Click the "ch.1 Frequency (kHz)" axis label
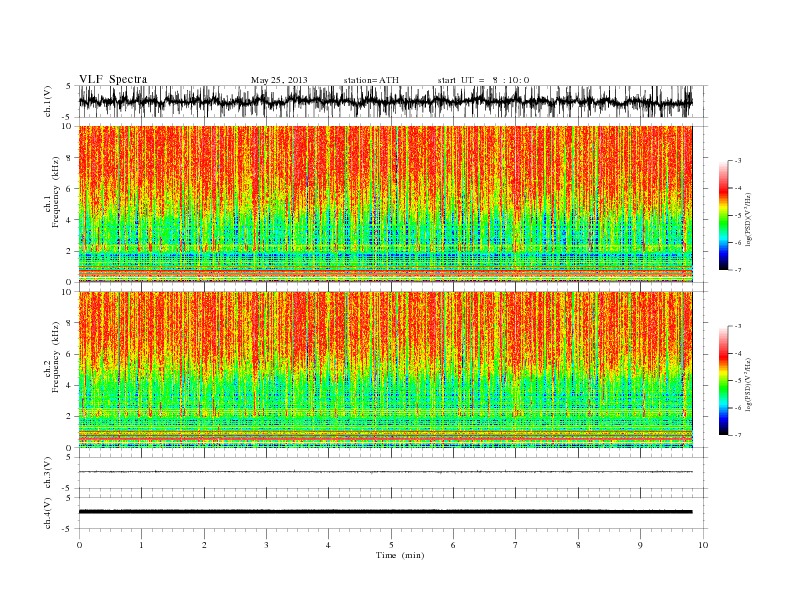Viewport: 792px width, 612px height. click(x=52, y=192)
